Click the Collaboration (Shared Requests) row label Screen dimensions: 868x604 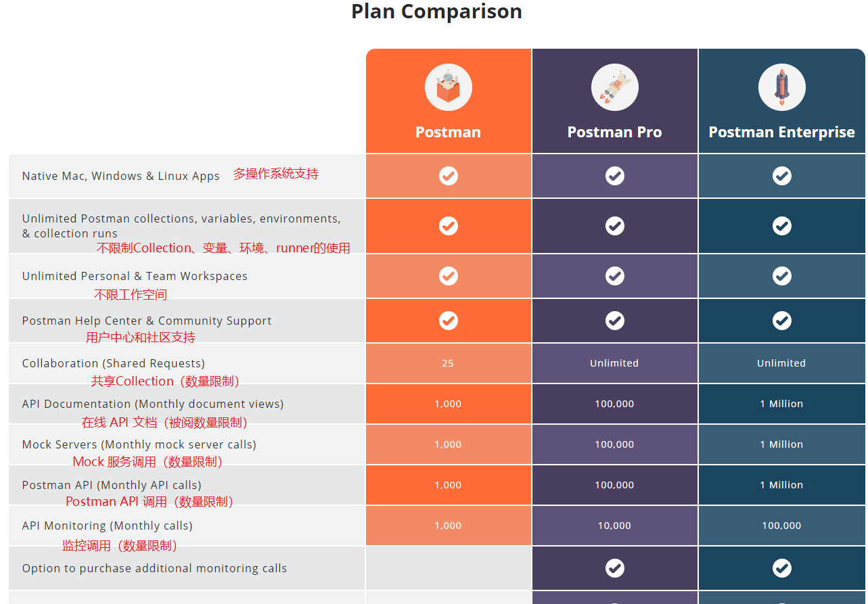(114, 363)
